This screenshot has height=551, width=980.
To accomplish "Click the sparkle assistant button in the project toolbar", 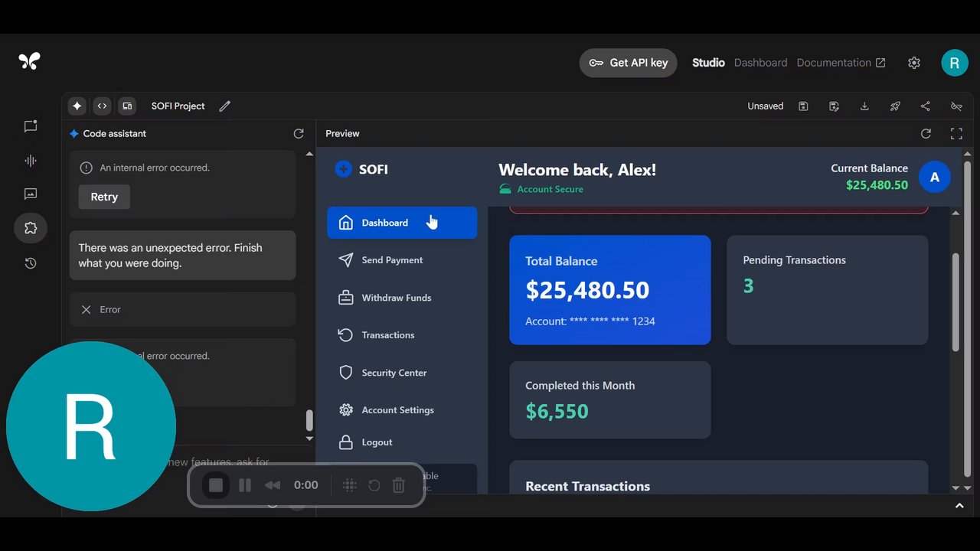I will pyautogui.click(x=77, y=106).
